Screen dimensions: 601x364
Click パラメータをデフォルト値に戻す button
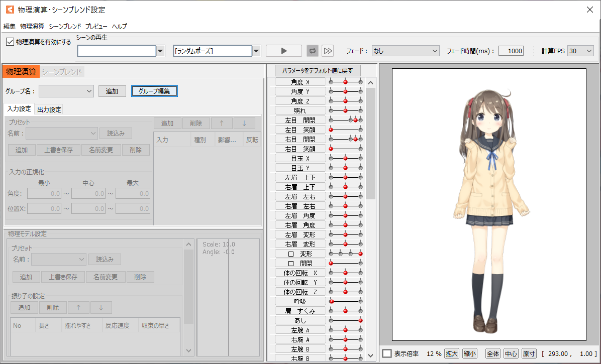(x=318, y=70)
